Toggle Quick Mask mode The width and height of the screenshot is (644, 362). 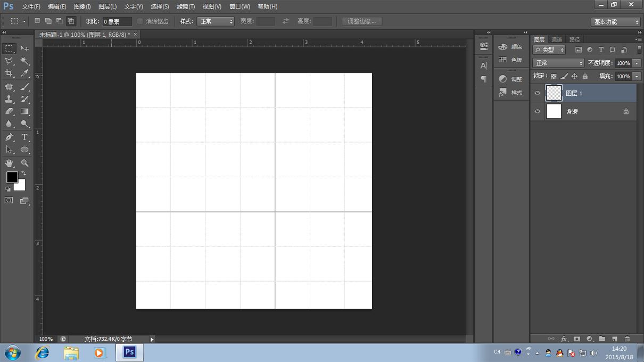(x=9, y=201)
